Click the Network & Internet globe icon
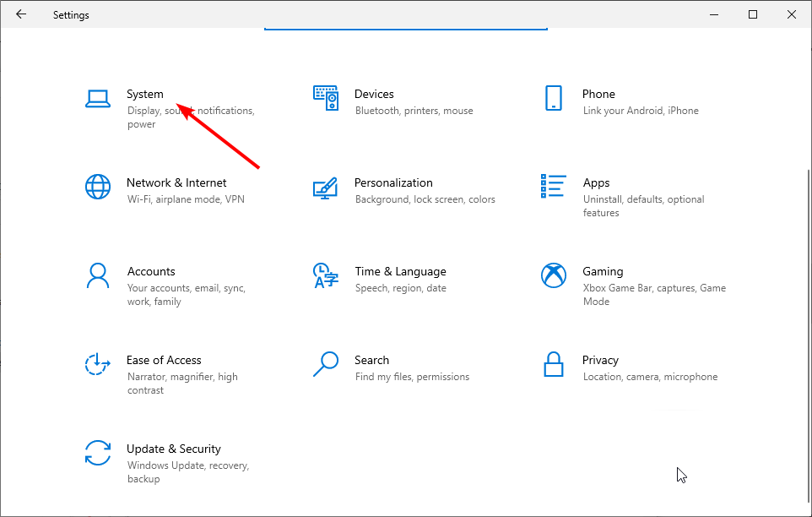This screenshot has height=517, width=812. click(98, 187)
